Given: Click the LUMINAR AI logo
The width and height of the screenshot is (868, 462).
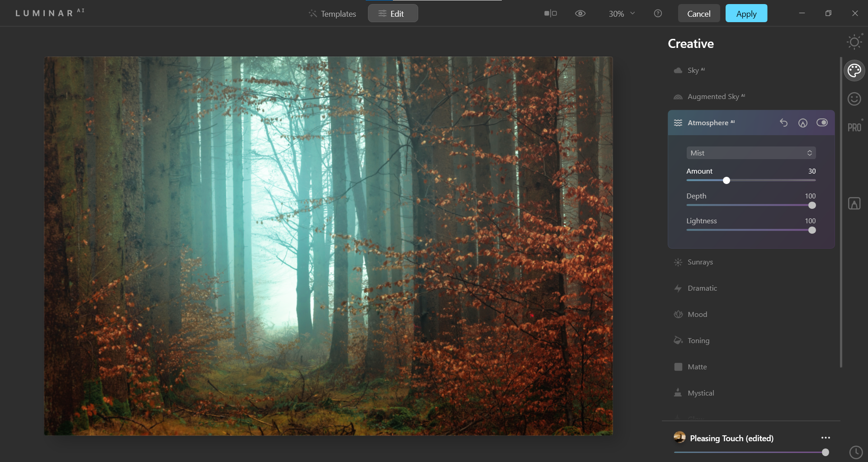Looking at the screenshot, I should tap(50, 13).
